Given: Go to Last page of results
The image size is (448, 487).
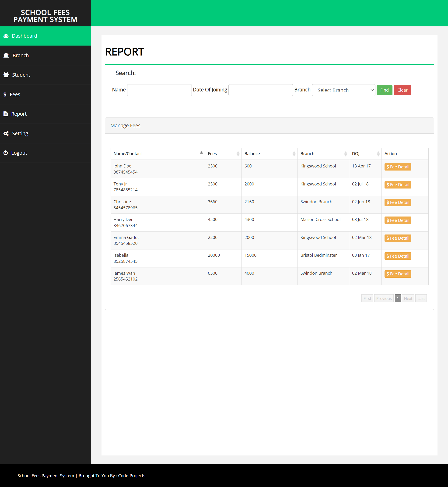Looking at the screenshot, I should click(421, 299).
